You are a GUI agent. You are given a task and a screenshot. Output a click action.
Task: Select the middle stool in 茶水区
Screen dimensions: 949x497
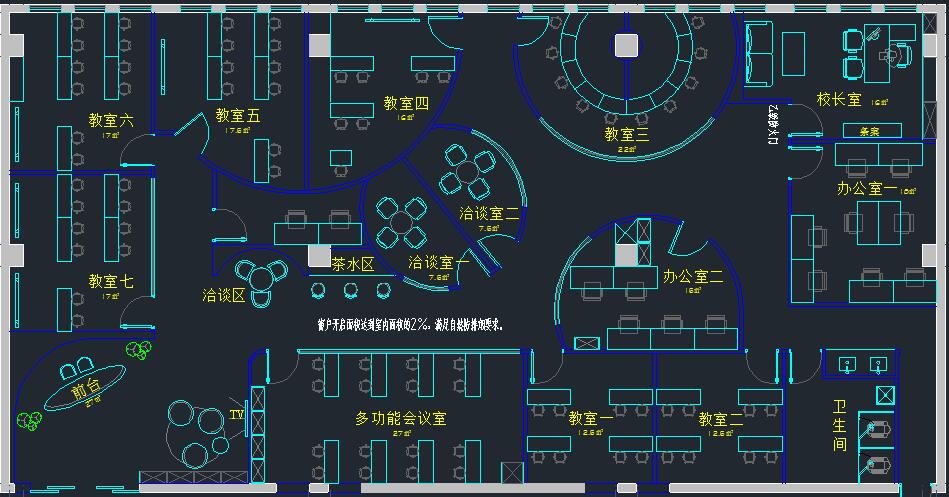351,290
